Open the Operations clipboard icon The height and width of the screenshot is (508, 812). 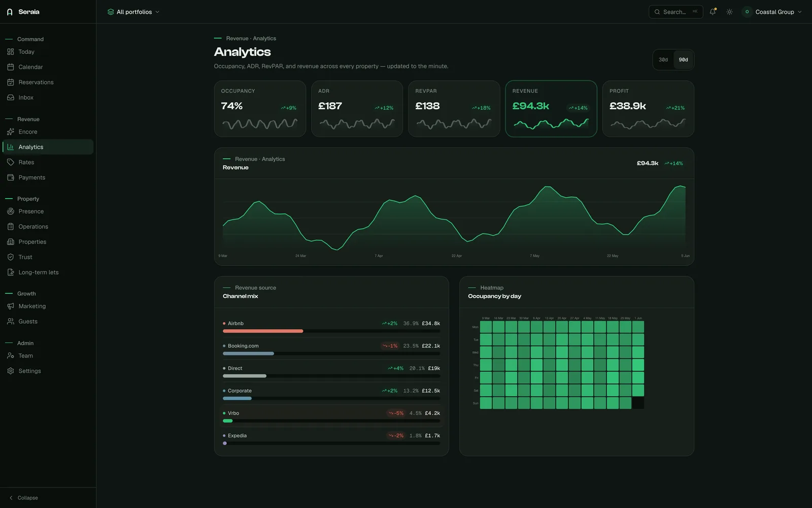11,227
